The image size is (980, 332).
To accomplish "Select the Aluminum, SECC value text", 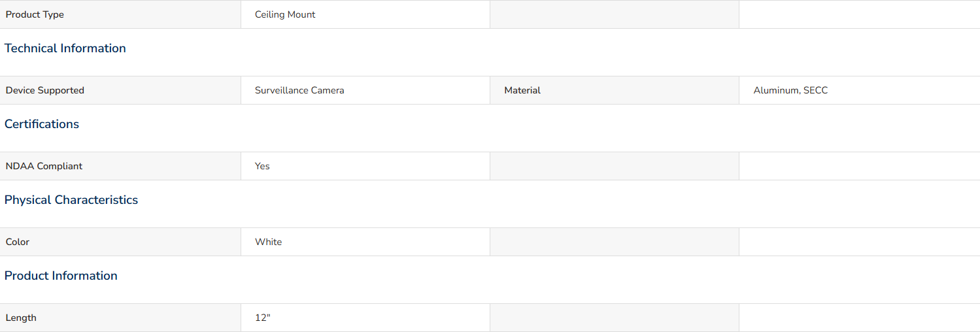I will 790,90.
